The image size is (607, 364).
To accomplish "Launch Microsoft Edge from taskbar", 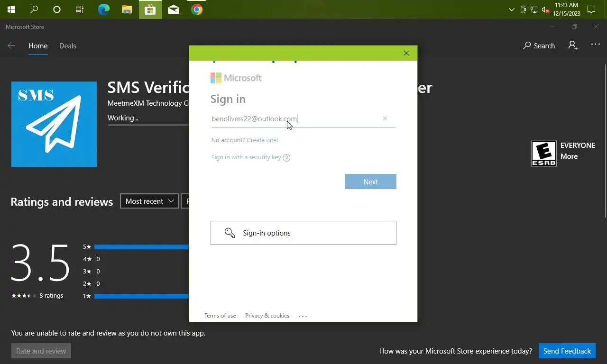I will point(103,9).
